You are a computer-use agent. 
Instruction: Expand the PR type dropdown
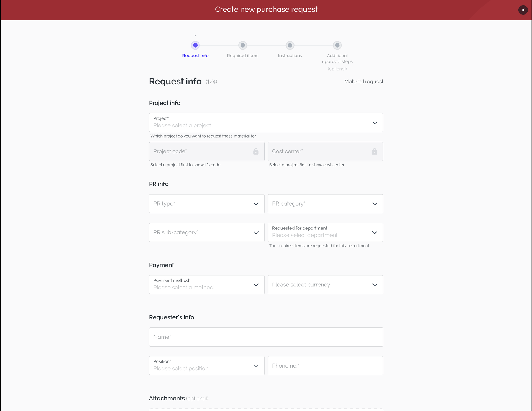pyautogui.click(x=206, y=204)
